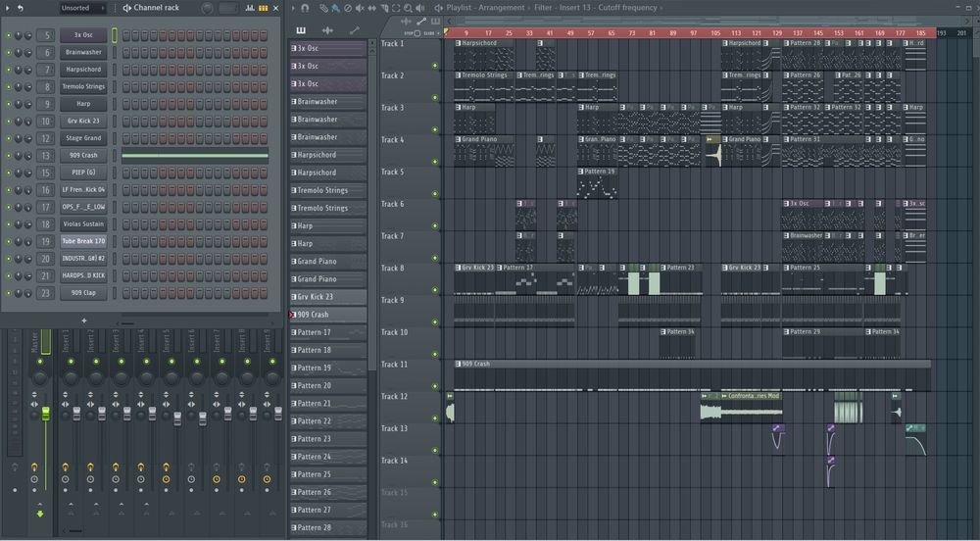Click the Insert 5 volume fader
The height and width of the screenshot is (541, 980).
point(177,418)
